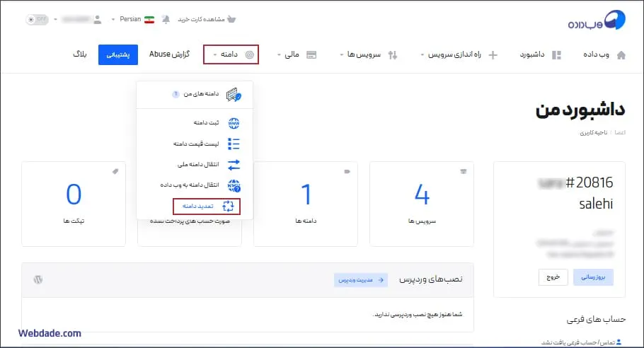The image size is (644, 348).
Task: Expand the مالی dropdown arrow
Action: (279, 55)
